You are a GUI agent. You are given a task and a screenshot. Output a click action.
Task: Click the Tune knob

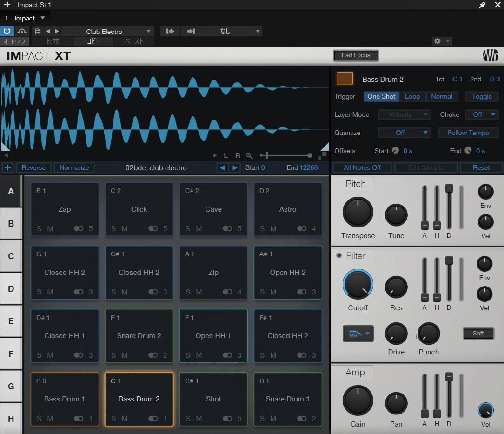pos(396,215)
